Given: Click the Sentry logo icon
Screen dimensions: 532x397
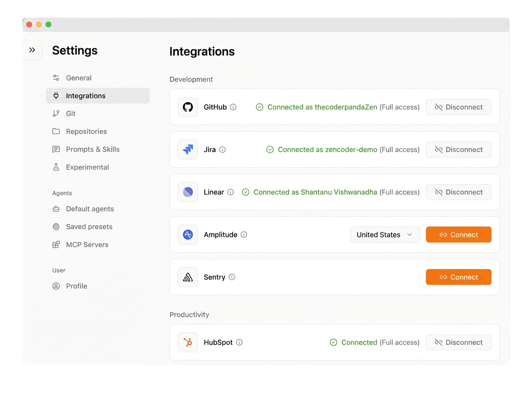Looking at the screenshot, I should click(188, 277).
